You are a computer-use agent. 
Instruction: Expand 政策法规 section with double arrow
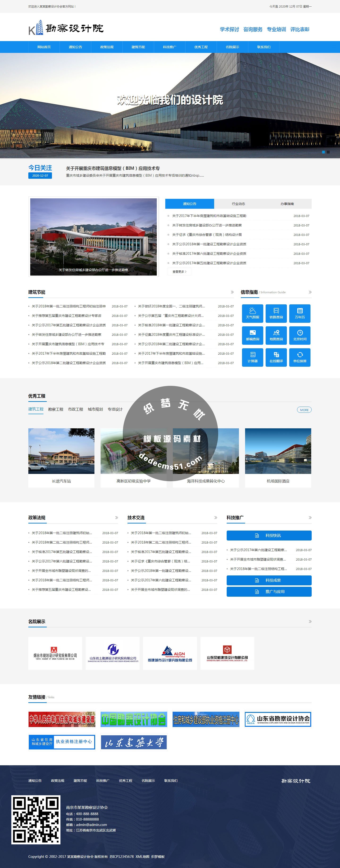117,518
